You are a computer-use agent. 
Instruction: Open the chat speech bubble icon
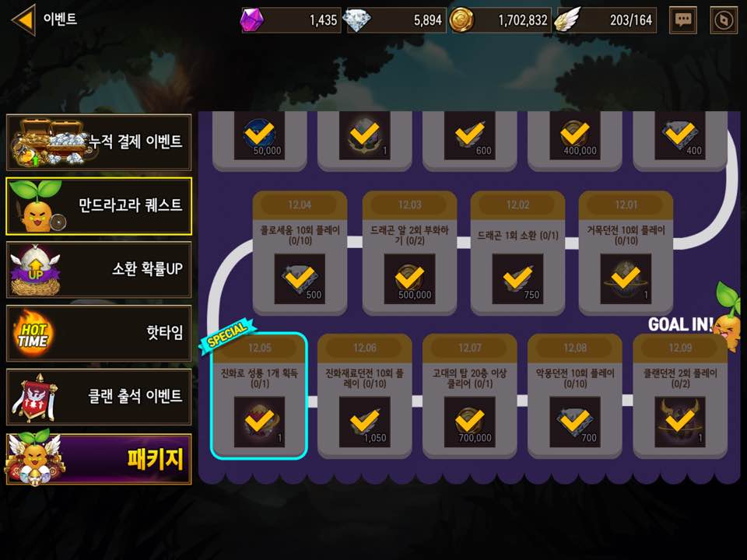pos(682,20)
